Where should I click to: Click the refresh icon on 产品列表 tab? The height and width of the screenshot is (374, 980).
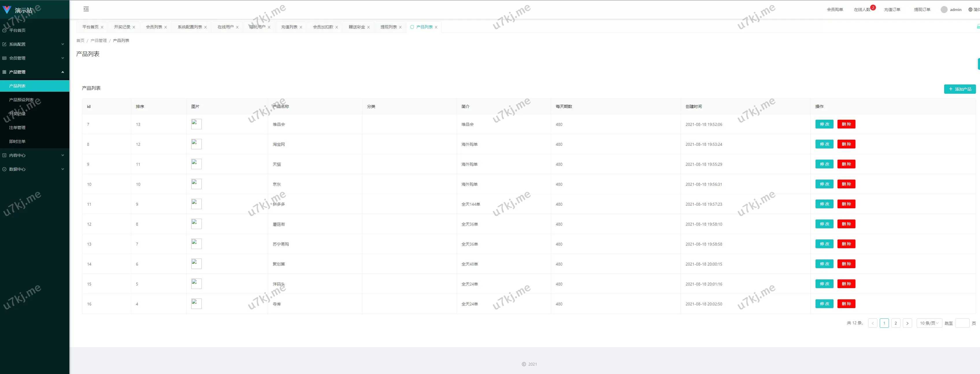coord(412,27)
